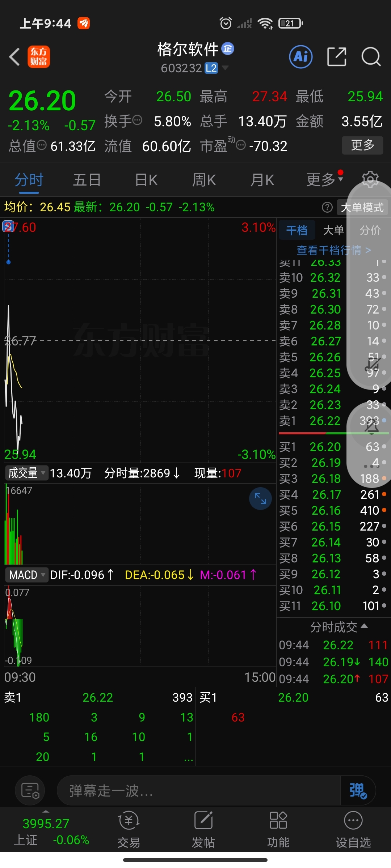Select the 千档 order book tab
Screen dimensions: 391x868
[297, 230]
